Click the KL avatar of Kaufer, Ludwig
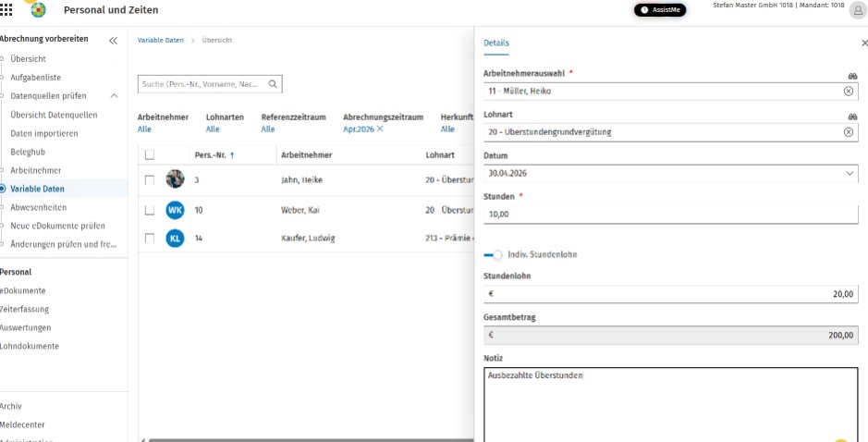The height and width of the screenshot is (442, 868). coord(175,239)
